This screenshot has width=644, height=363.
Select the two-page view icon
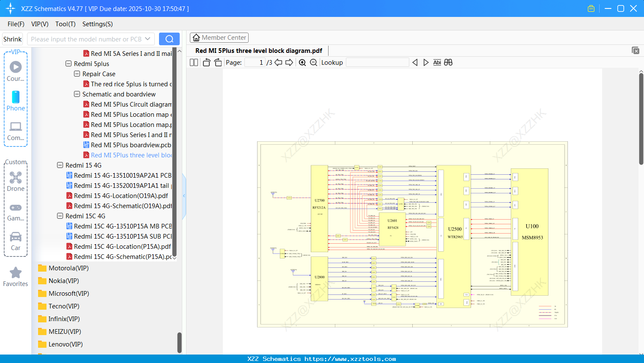click(193, 62)
